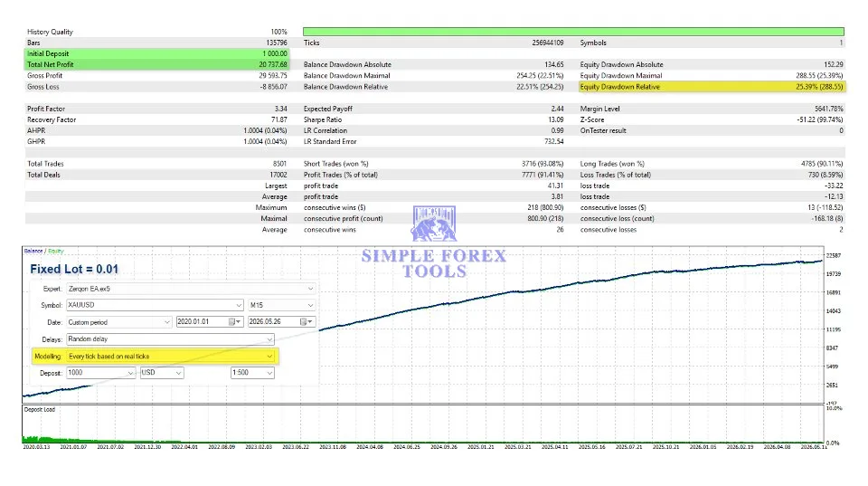Click the Total Deals value 17002
Viewport: 868px width, 486px height.
click(278, 175)
